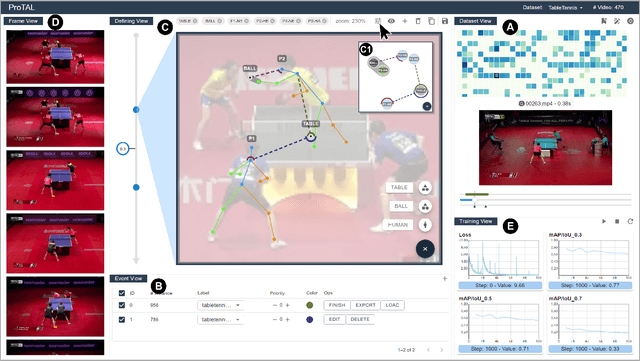Click the DELETE button for event 1
This screenshot has height=361, width=640.
pos(360,319)
